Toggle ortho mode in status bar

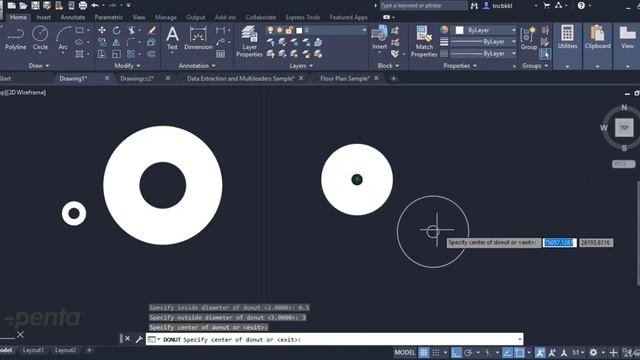pyautogui.click(x=456, y=353)
